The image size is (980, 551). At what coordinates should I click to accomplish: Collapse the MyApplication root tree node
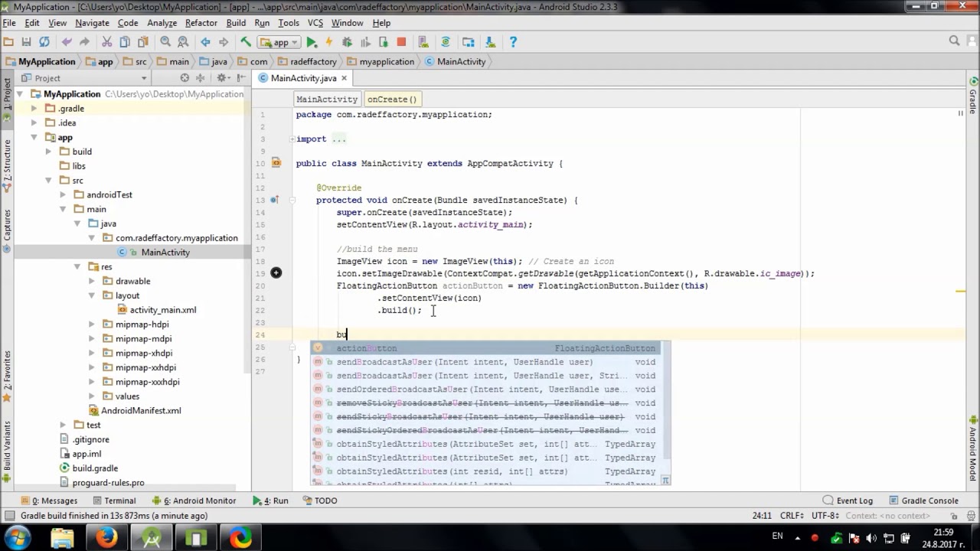pos(20,94)
